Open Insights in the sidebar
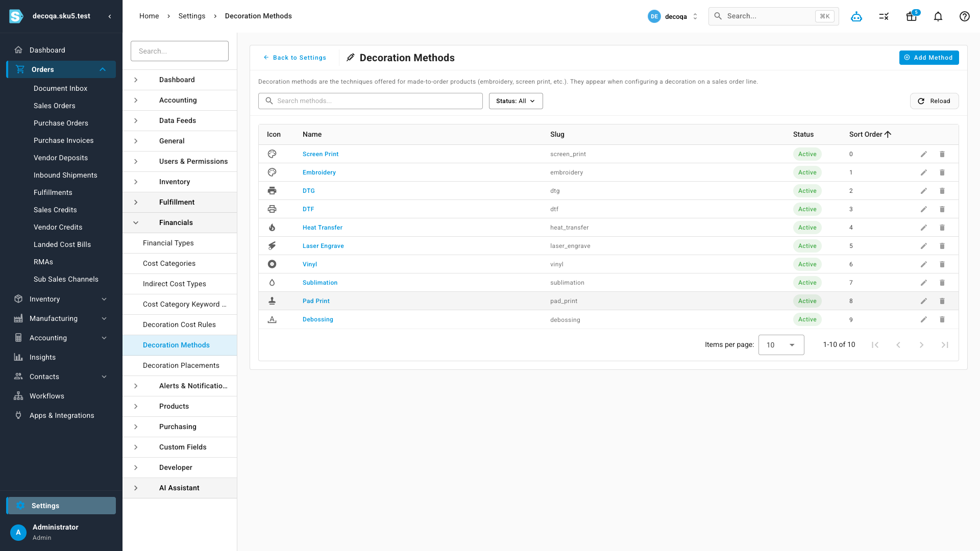The width and height of the screenshot is (980, 551). point(42,357)
